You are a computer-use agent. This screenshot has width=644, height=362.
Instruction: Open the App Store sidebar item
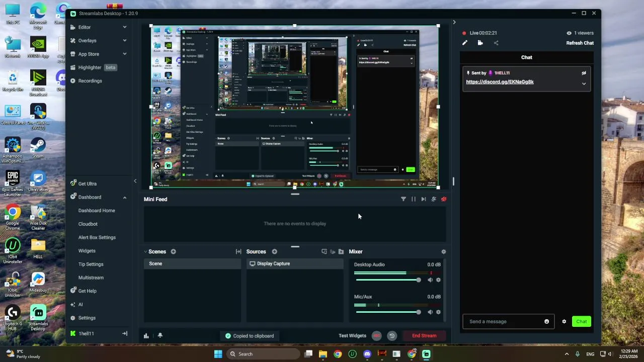coord(89,54)
